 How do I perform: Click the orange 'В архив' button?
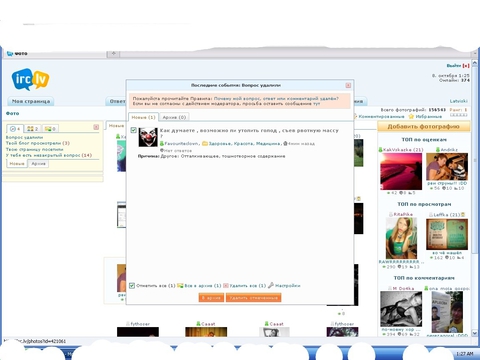[x=211, y=298]
